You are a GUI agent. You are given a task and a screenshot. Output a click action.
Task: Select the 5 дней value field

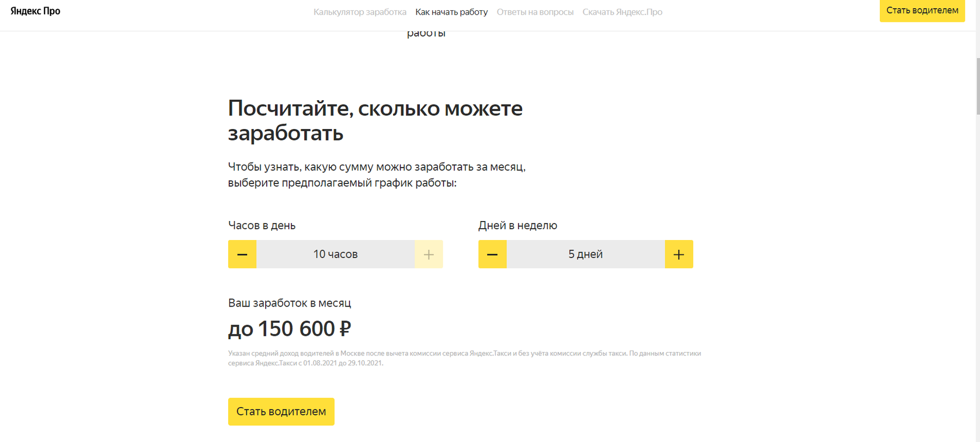(x=585, y=254)
